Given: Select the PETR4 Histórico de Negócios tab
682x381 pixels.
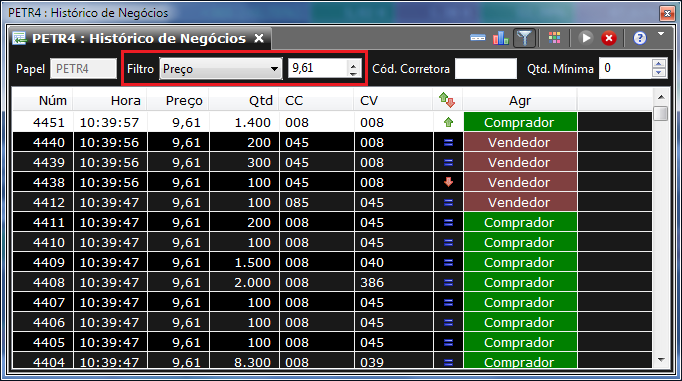Looking at the screenshot, I should (x=138, y=38).
